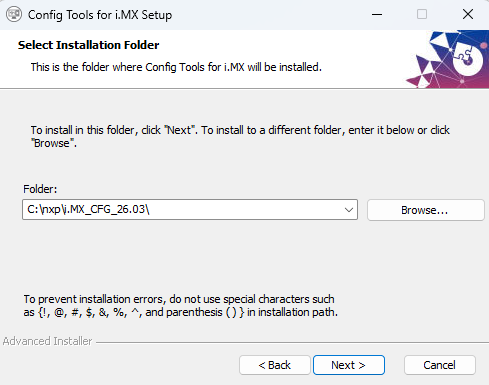The height and width of the screenshot is (385, 489).
Task: Expand the Folder path dropdown arrow
Action: pos(349,210)
